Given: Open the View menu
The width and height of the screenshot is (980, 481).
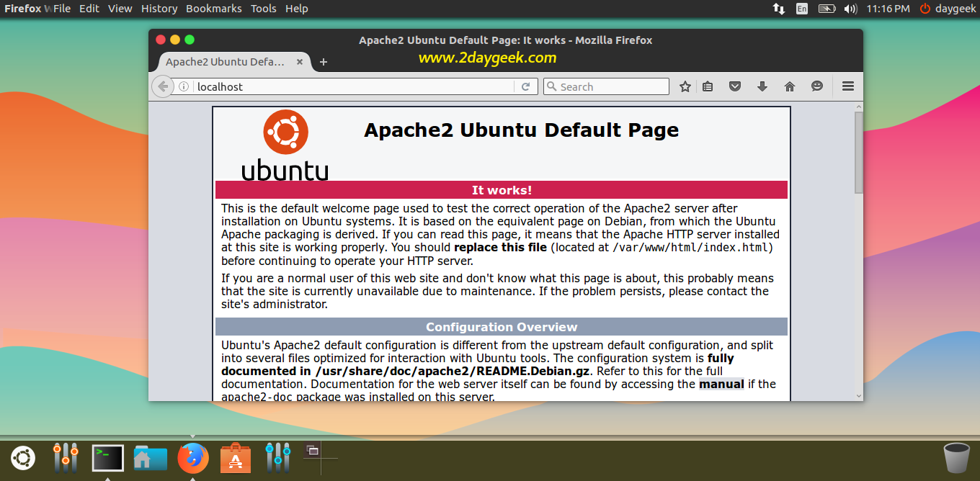Looking at the screenshot, I should [x=120, y=9].
